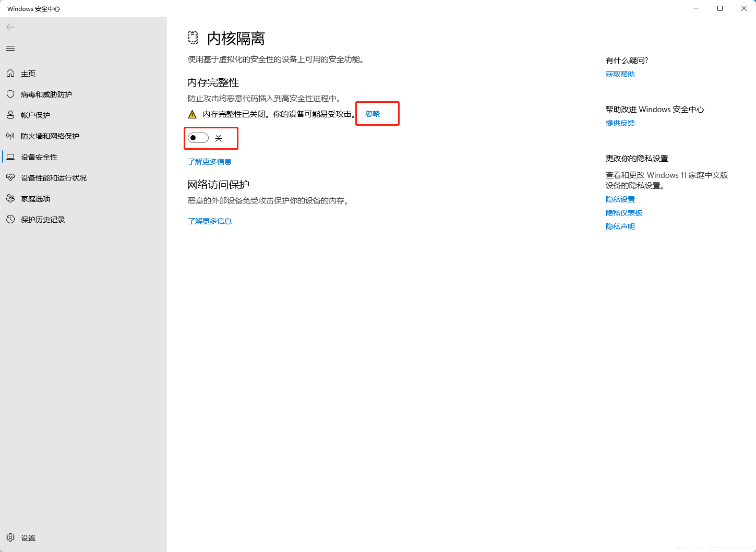Open the 设置 gear icon
The height and width of the screenshot is (552, 756).
tap(11, 537)
